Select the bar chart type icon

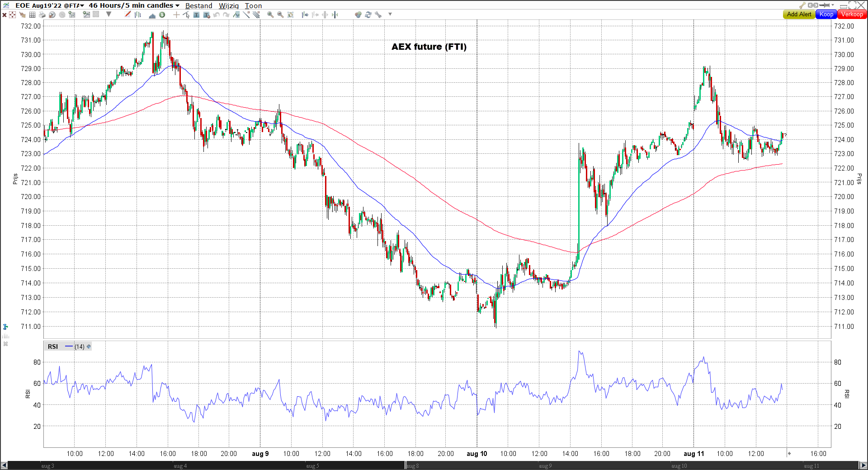click(138, 14)
